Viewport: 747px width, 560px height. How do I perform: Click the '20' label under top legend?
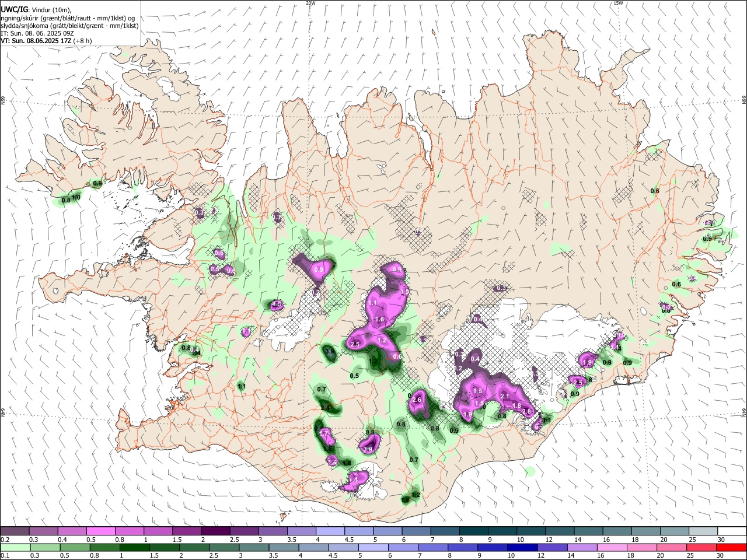(x=664, y=540)
